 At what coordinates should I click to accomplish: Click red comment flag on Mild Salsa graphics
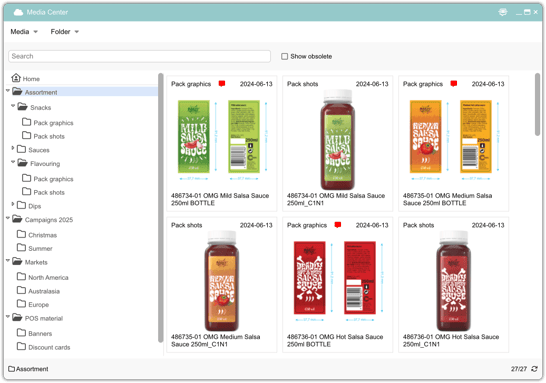(222, 84)
